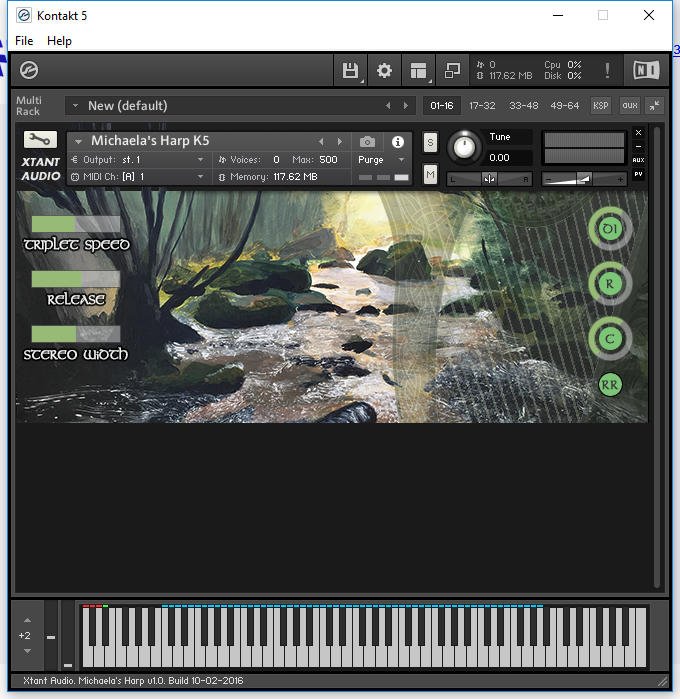Image resolution: width=680 pixels, height=699 pixels.
Task: Toggle the AUX sends button
Action: [639, 160]
